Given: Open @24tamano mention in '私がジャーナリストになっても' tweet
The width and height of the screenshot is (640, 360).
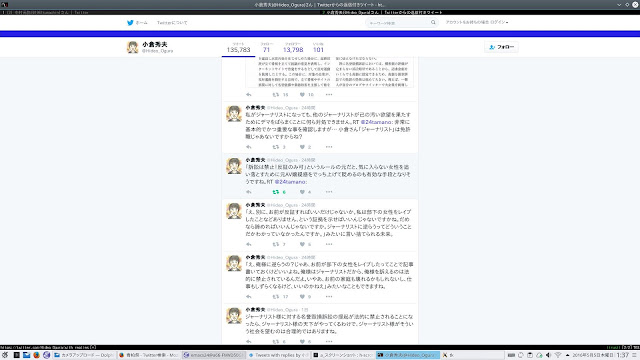Looking at the screenshot, I should point(376,122).
